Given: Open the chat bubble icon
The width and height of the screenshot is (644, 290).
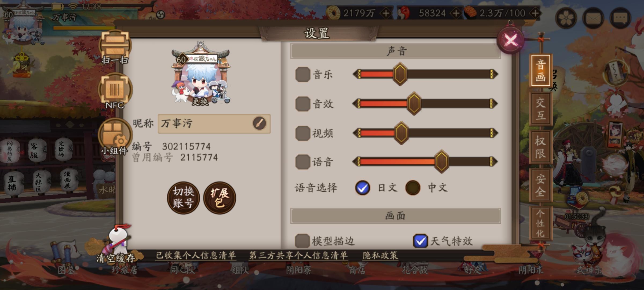Looking at the screenshot, I should click(620, 18).
